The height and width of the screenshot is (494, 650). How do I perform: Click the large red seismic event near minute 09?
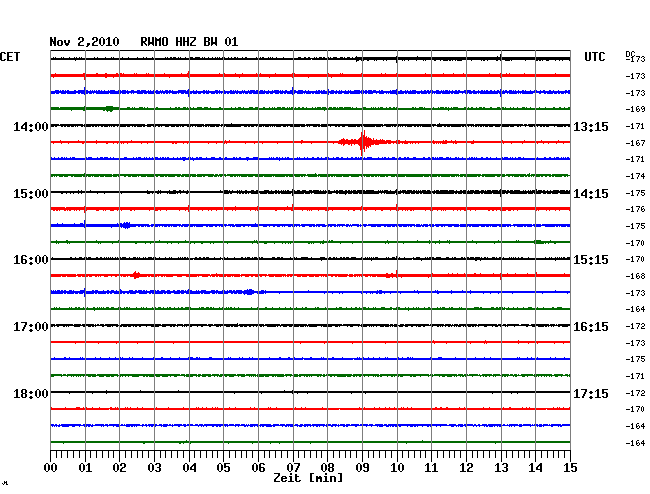click(364, 143)
